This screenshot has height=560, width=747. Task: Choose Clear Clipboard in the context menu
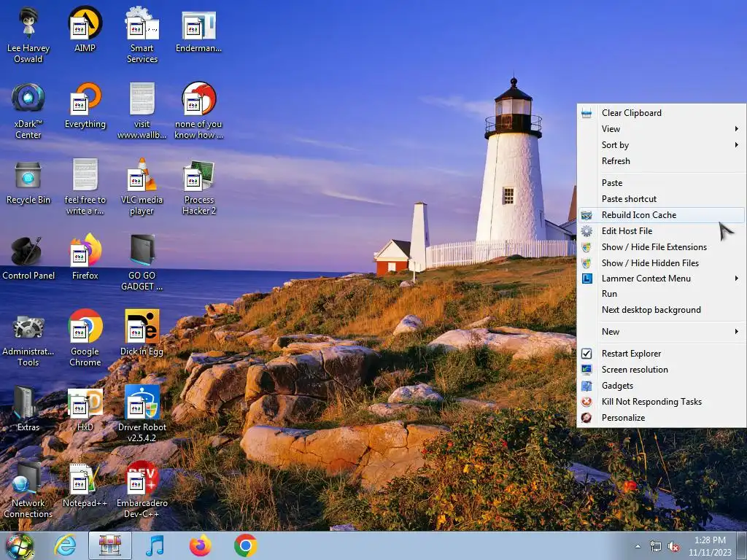pos(662,113)
